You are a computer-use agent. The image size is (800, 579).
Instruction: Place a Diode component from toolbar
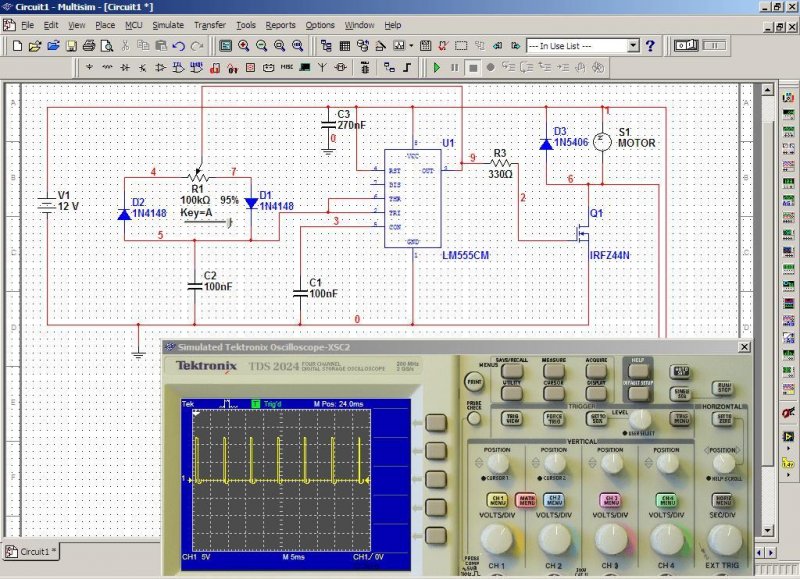pos(125,67)
